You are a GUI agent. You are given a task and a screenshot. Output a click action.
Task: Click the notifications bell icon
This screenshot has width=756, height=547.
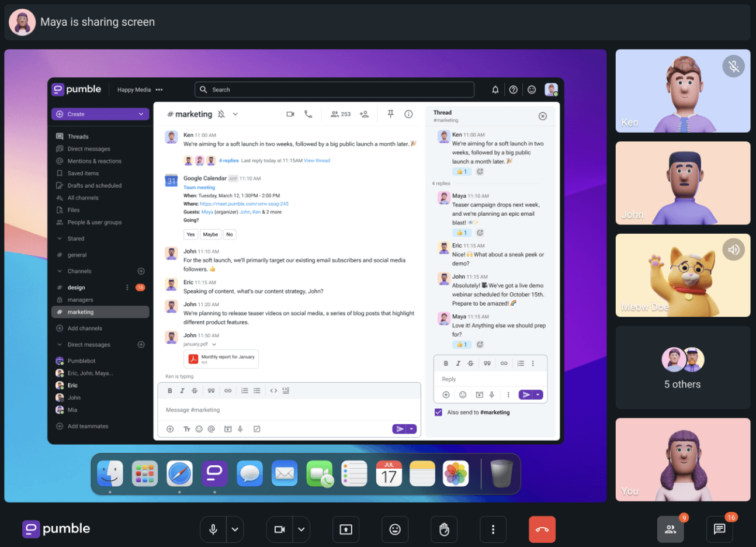pos(495,90)
